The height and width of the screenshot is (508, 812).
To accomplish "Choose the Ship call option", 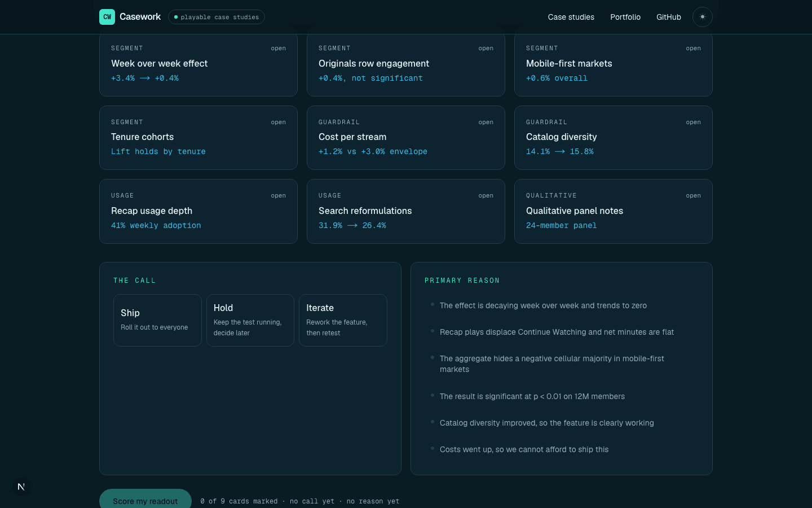I will [x=157, y=320].
